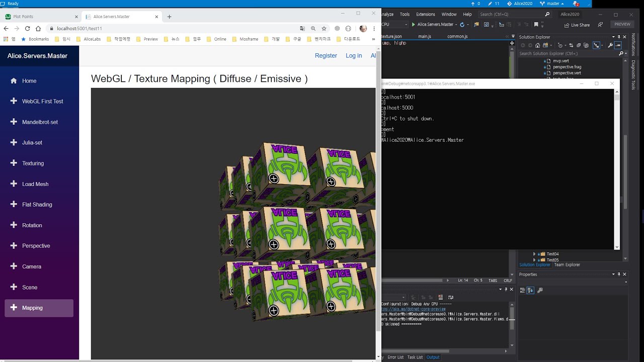644x362 pixels.
Task: Open the Tools menu
Action: pyautogui.click(x=405, y=14)
